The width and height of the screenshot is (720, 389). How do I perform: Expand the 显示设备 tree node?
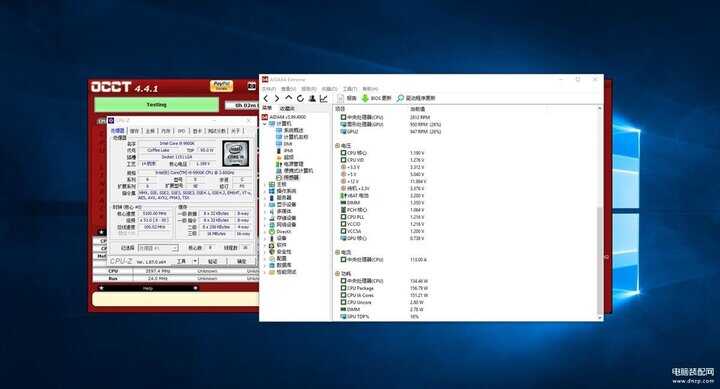[x=264, y=204]
